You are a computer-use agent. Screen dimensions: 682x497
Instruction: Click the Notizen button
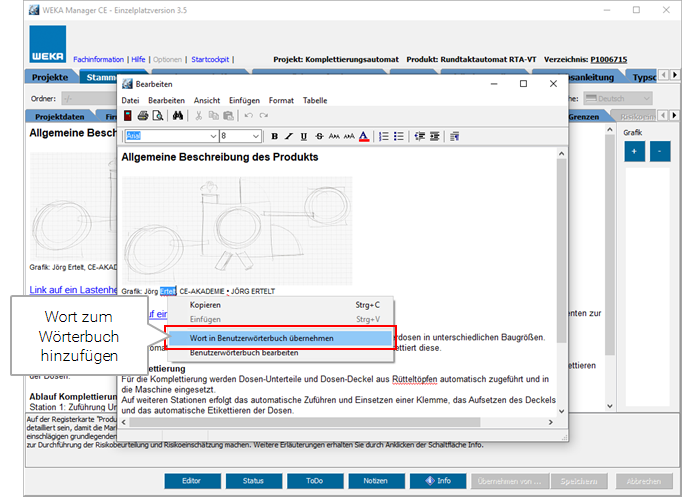[376, 481]
